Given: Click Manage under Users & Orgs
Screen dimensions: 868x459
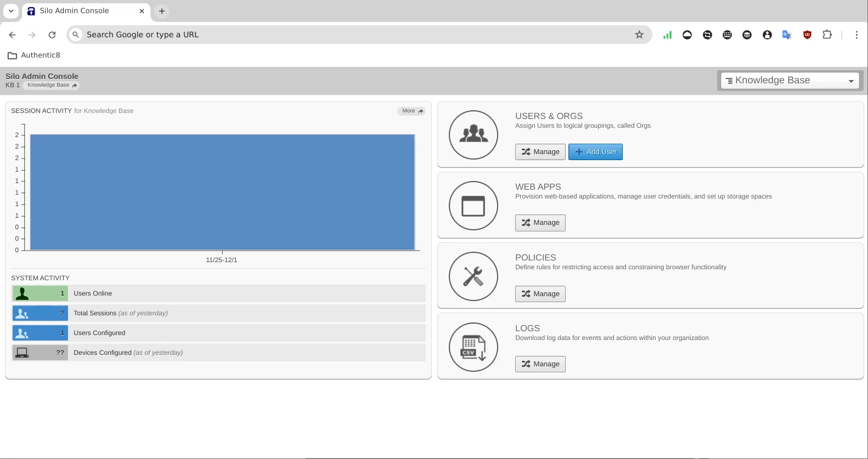Looking at the screenshot, I should point(540,152).
